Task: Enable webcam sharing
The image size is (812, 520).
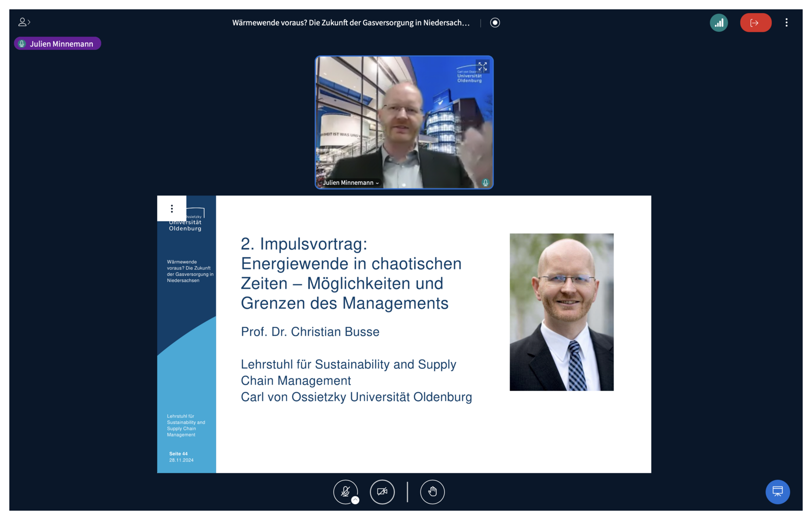Action: (382, 492)
